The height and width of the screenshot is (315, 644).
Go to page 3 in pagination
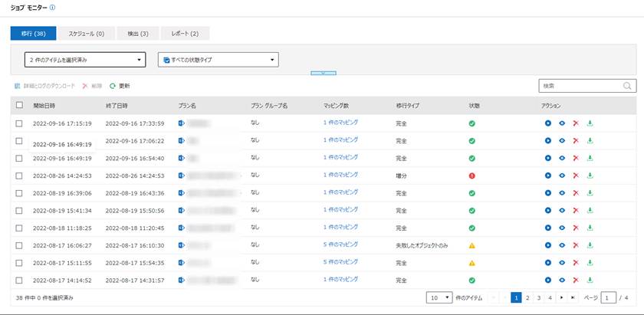pyautogui.click(x=538, y=297)
